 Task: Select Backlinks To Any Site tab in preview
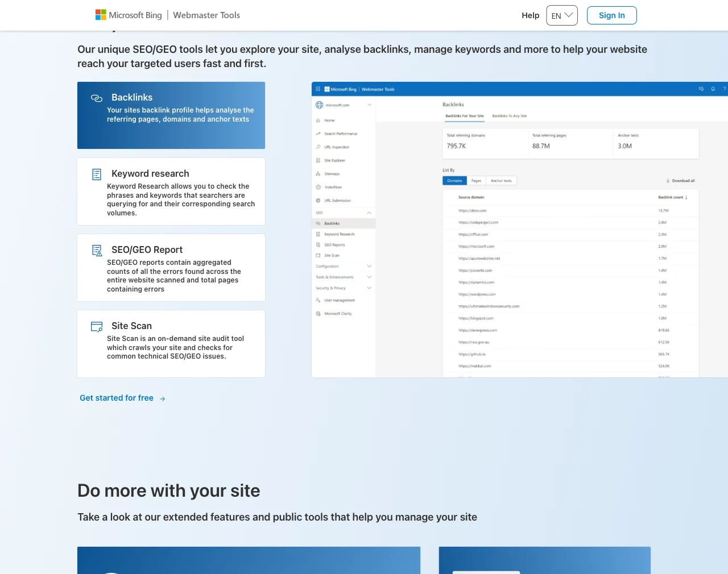click(x=510, y=116)
